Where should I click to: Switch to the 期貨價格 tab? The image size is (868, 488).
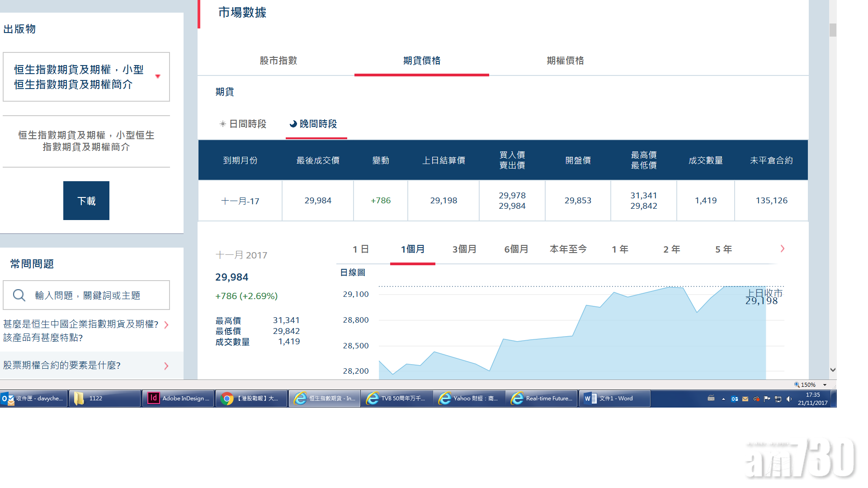tap(422, 61)
